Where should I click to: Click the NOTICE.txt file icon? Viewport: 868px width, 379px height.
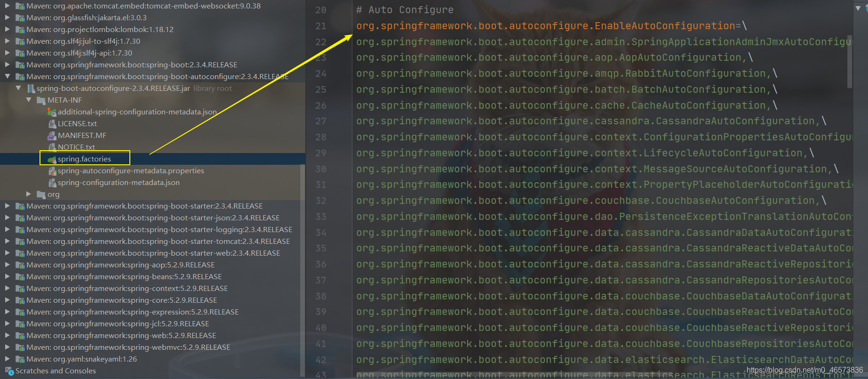coord(52,147)
